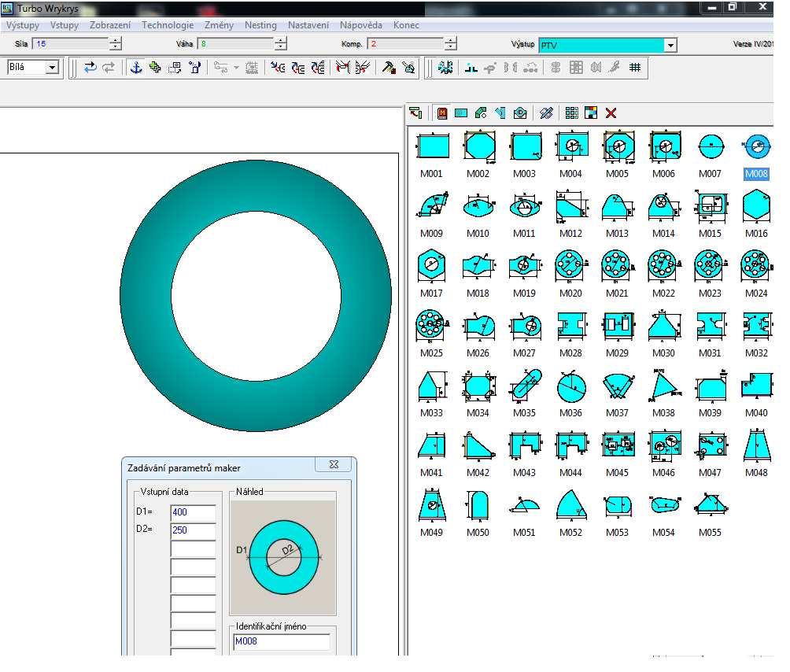The height and width of the screenshot is (672, 790).
Task: Click the Síla value field showing 15
Action: tap(70, 44)
